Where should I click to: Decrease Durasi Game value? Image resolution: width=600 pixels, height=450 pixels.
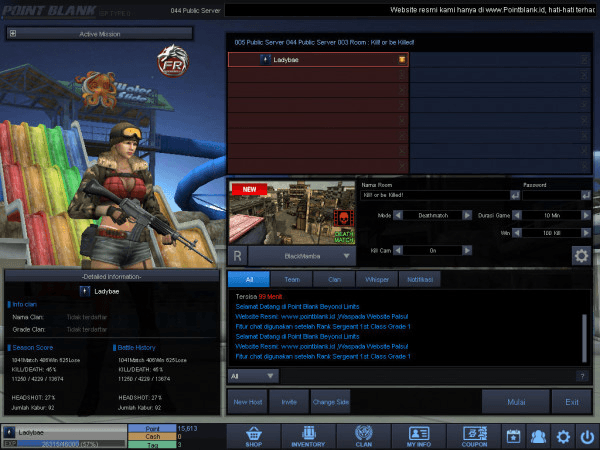(x=517, y=215)
